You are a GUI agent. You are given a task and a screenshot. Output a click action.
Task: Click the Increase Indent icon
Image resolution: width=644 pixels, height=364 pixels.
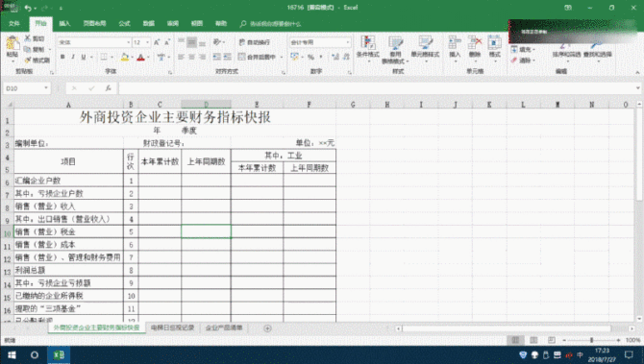click(227, 57)
